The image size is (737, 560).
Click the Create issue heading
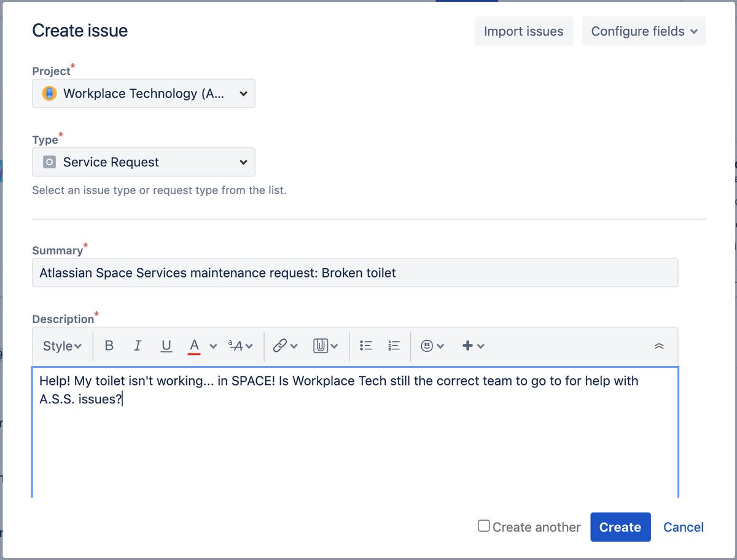(x=80, y=31)
